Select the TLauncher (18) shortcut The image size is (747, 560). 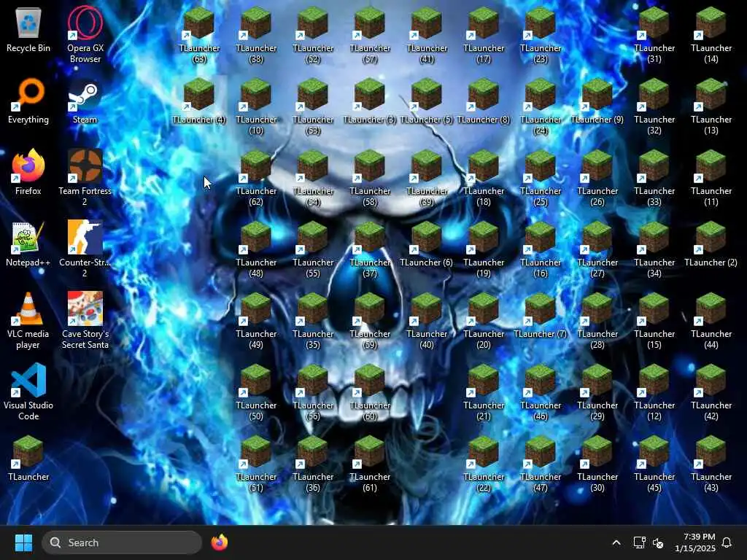(484, 178)
